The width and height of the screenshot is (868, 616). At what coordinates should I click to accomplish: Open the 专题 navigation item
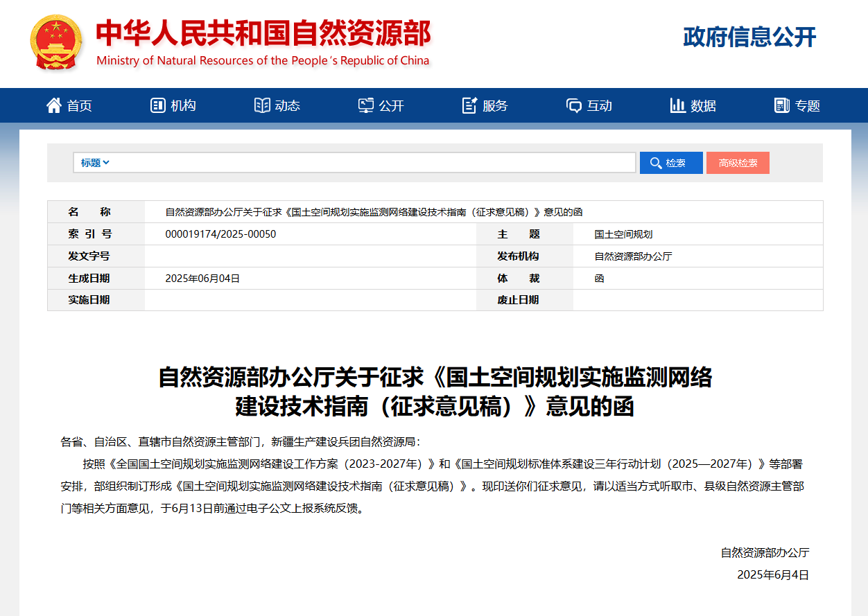(x=797, y=105)
